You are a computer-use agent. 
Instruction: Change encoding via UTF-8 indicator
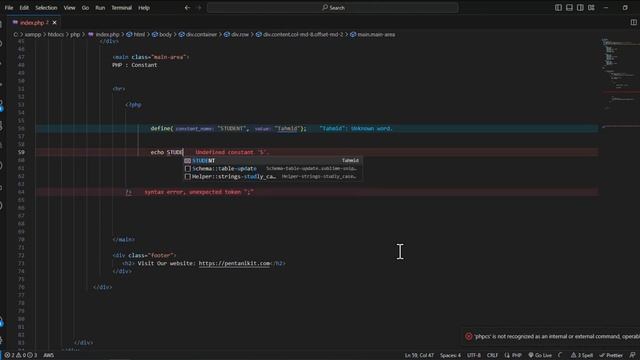tap(473, 355)
